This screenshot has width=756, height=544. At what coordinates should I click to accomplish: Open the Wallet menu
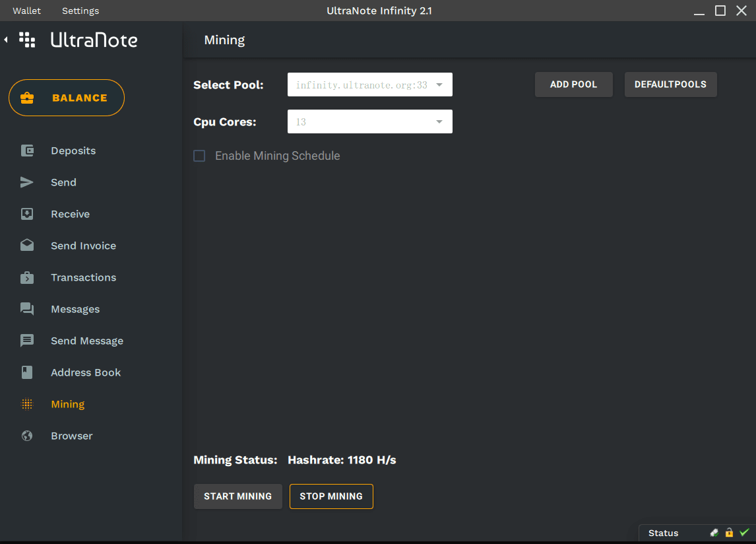point(26,11)
